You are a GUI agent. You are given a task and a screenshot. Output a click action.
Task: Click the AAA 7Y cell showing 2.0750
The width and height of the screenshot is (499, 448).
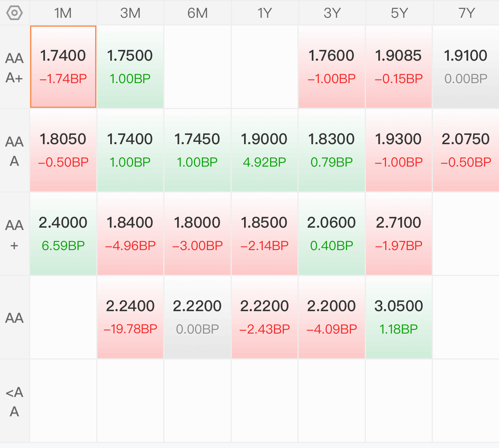click(466, 150)
